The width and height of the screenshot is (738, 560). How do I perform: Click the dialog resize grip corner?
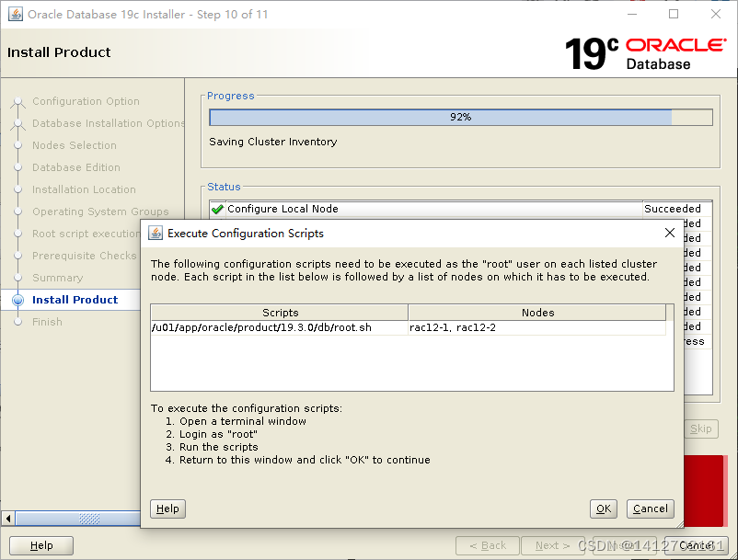click(679, 524)
